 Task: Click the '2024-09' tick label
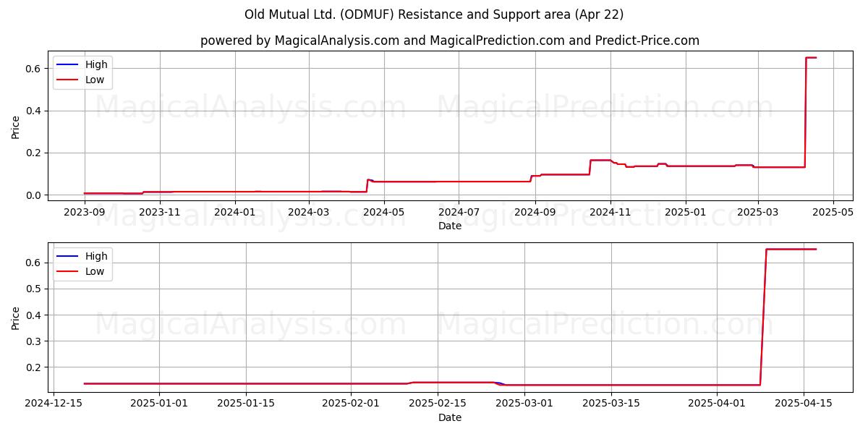[535, 213]
